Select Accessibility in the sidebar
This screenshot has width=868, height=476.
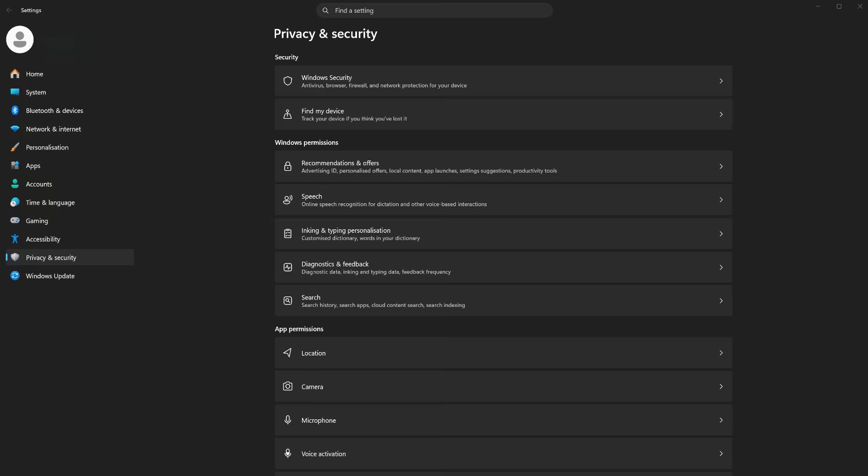(x=69, y=239)
